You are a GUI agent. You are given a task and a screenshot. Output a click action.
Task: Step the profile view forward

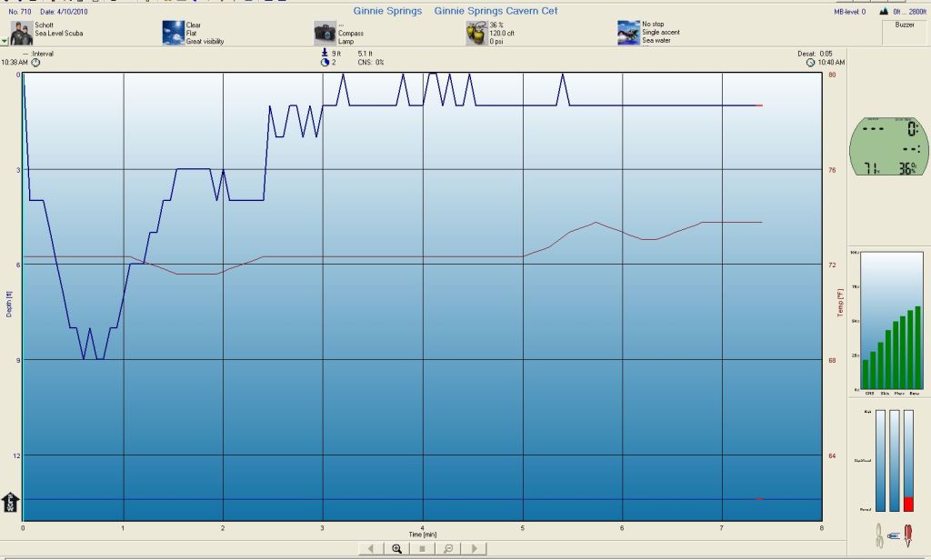coord(475,549)
